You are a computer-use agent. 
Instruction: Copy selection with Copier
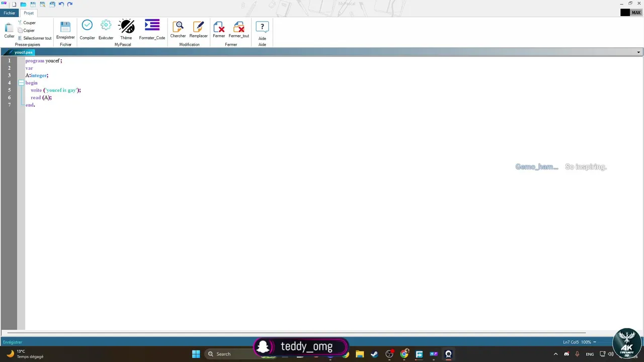[x=26, y=30]
